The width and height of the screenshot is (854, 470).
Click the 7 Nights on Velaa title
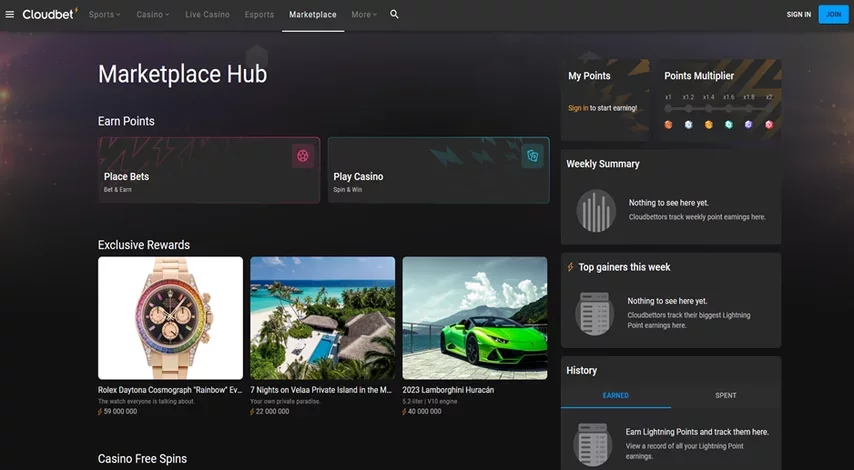[x=321, y=390]
